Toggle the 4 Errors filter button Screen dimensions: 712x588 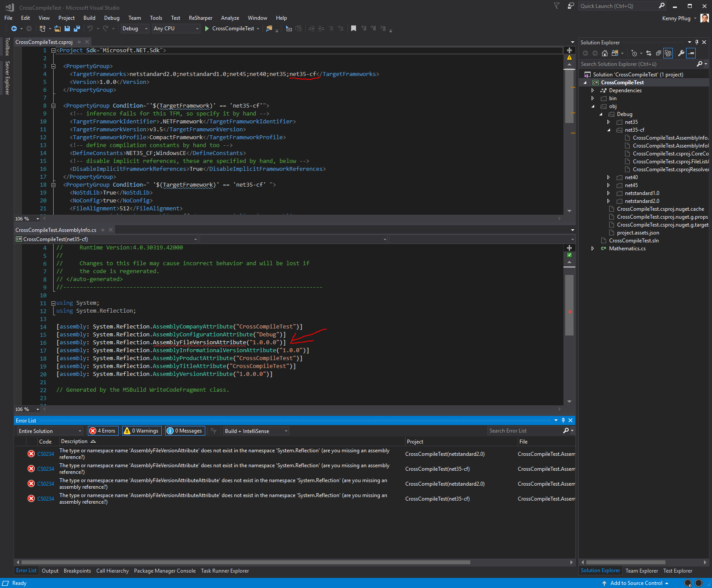pyautogui.click(x=102, y=431)
